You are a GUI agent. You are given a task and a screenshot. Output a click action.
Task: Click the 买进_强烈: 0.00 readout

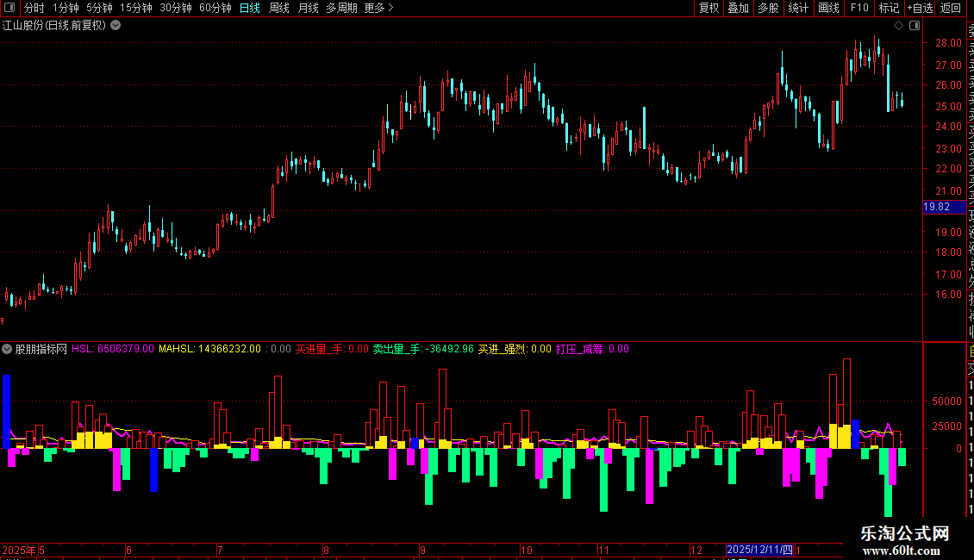click(515, 349)
